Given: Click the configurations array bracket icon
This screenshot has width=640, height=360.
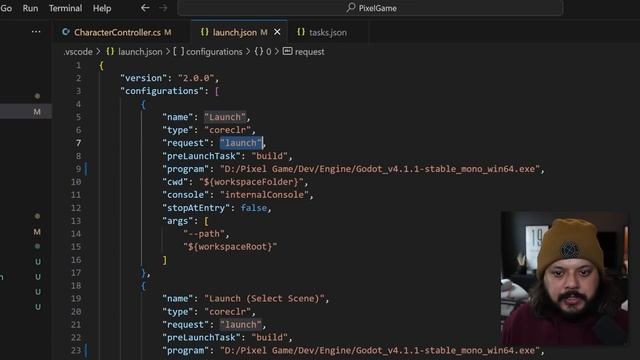Looking at the screenshot, I should coord(178,51).
